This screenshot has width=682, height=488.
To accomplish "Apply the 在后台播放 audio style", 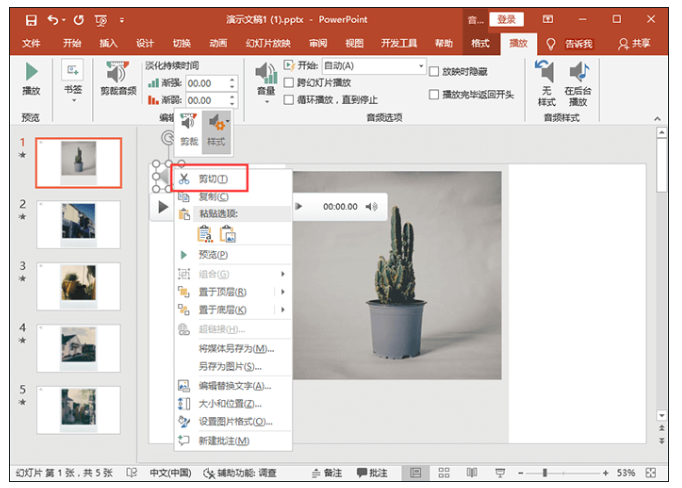I will (578, 84).
